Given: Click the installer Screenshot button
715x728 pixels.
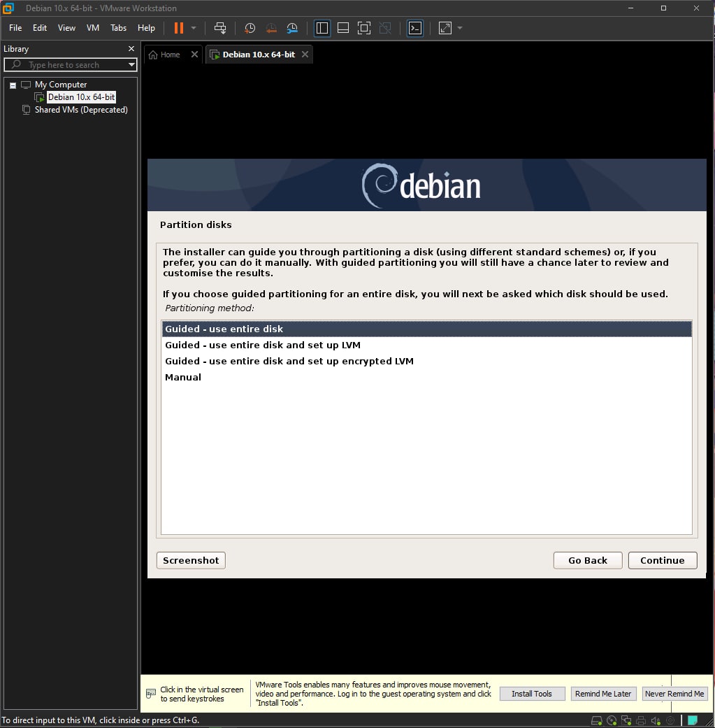Looking at the screenshot, I should (192, 560).
